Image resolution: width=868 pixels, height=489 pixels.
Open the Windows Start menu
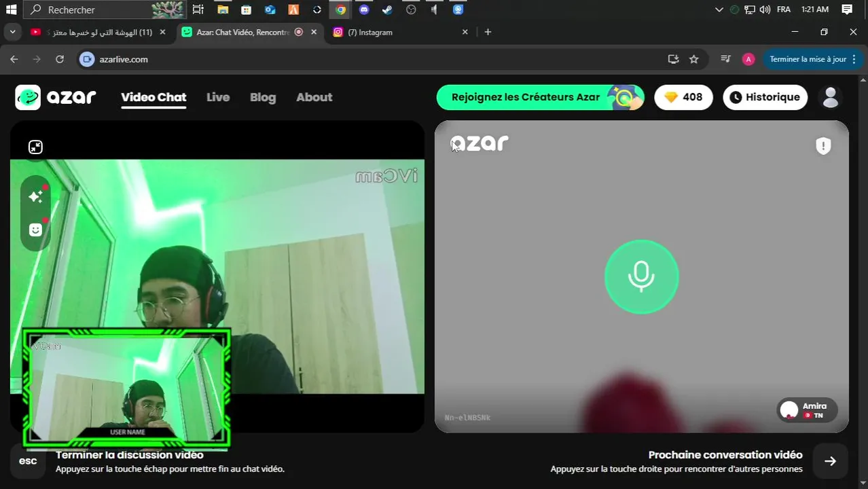point(11,10)
